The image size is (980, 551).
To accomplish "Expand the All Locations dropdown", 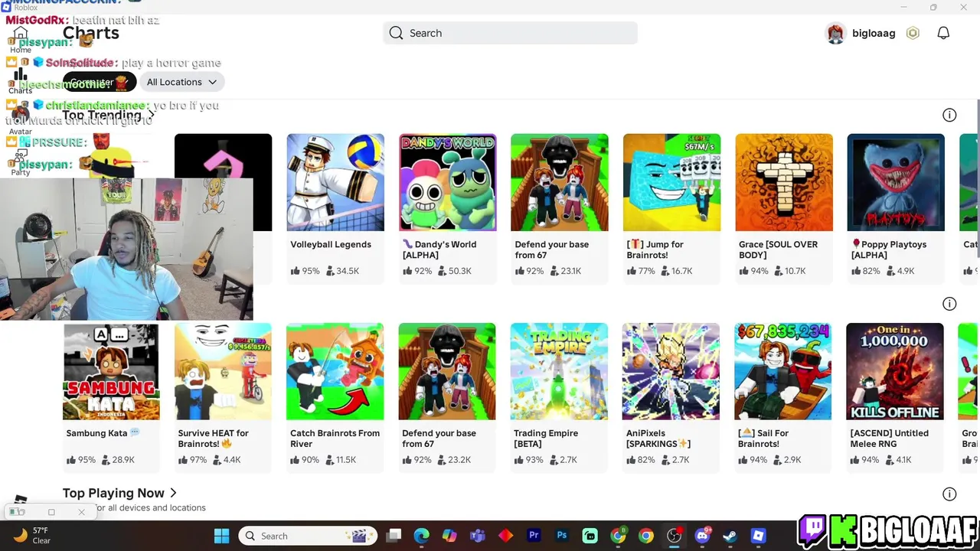I will coord(181,82).
